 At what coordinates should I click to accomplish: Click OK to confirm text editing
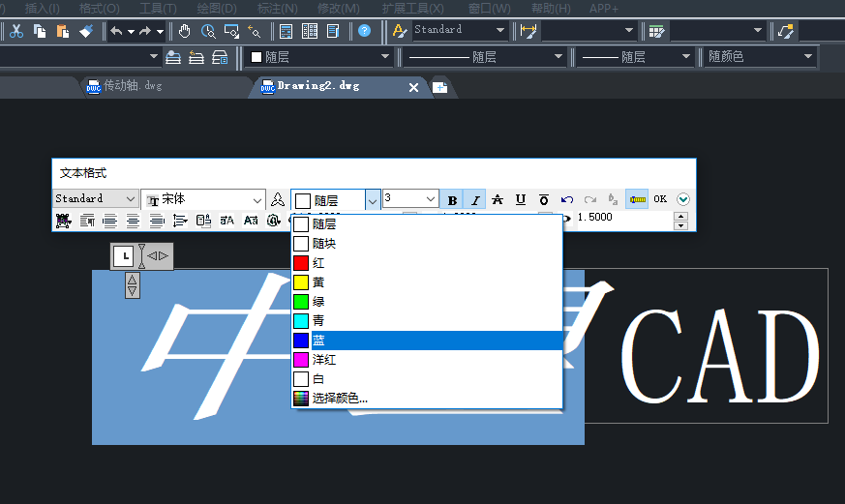point(660,199)
